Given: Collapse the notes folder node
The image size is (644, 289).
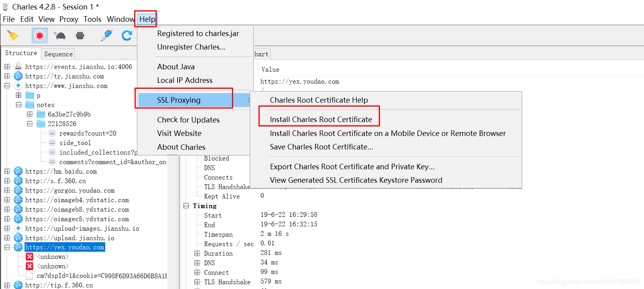Looking at the screenshot, I should [x=19, y=105].
